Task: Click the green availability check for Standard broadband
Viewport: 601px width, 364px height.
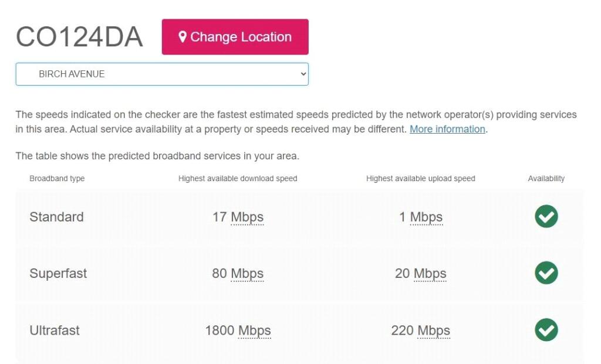Action: tap(546, 216)
